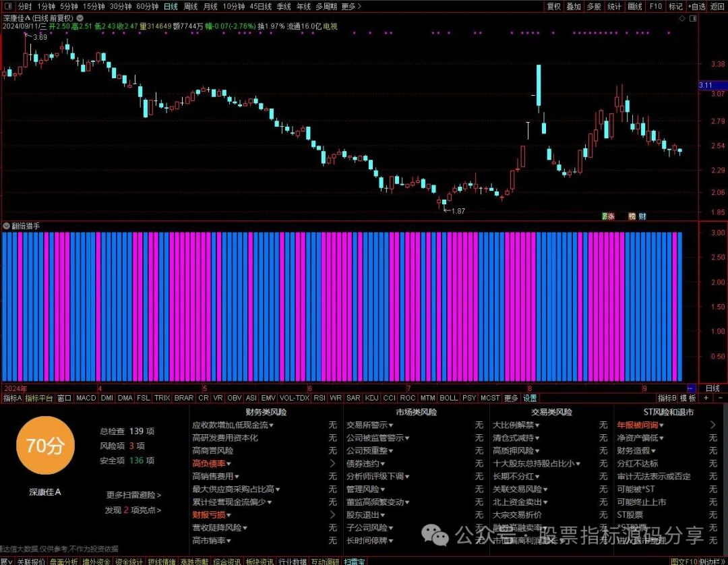Switch to 周线 weekly chart
The width and height of the screenshot is (728, 565).
(x=190, y=7)
